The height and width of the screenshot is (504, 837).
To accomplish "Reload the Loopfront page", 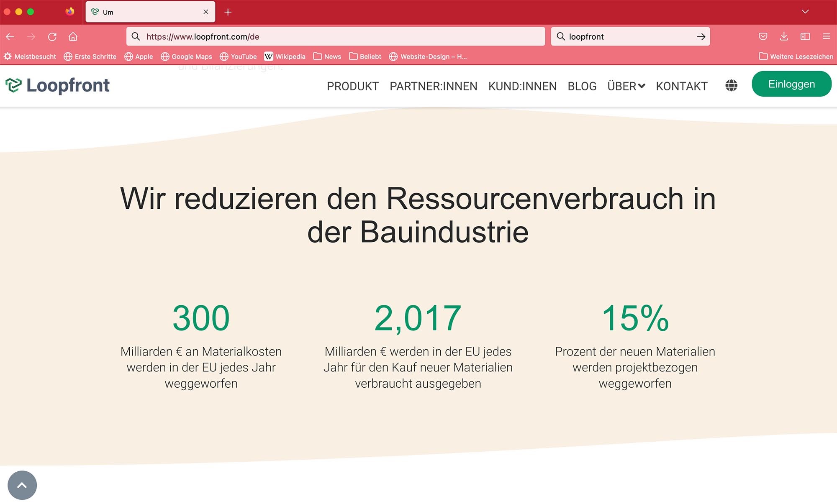I will pyautogui.click(x=52, y=37).
